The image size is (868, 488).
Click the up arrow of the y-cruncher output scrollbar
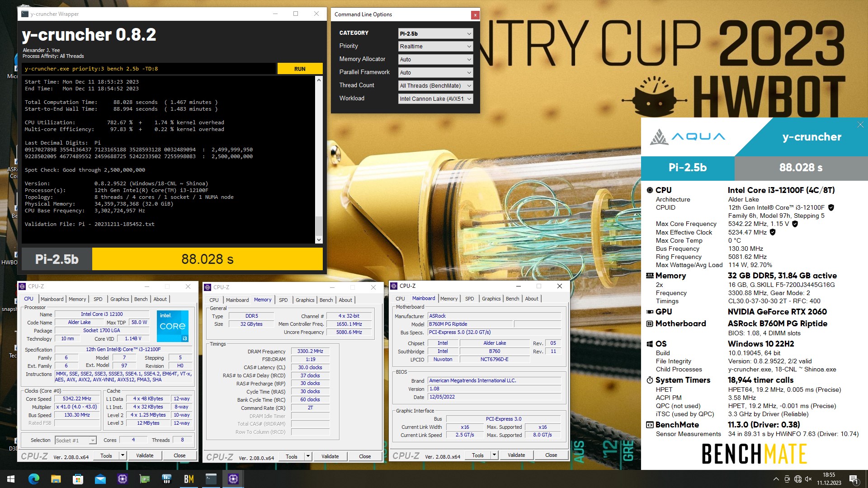(x=319, y=80)
